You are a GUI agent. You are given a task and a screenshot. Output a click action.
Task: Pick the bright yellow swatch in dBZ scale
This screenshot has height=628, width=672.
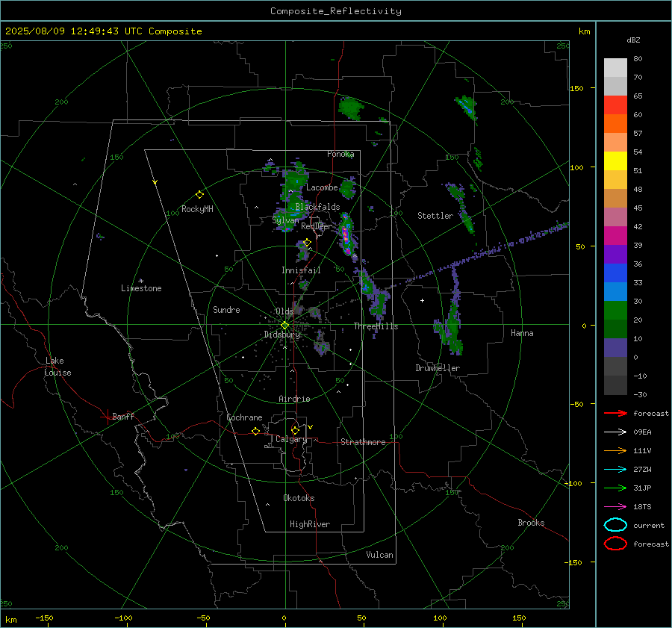pos(615,161)
